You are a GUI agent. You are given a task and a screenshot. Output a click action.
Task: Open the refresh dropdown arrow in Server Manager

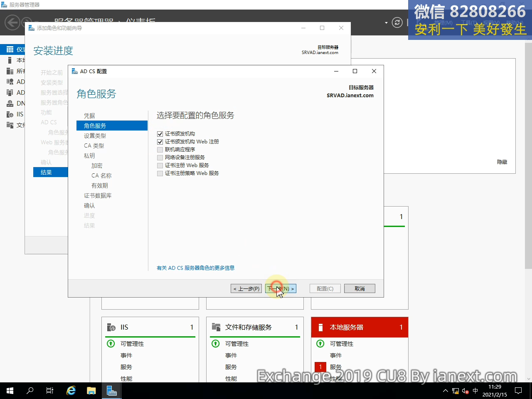coord(386,22)
